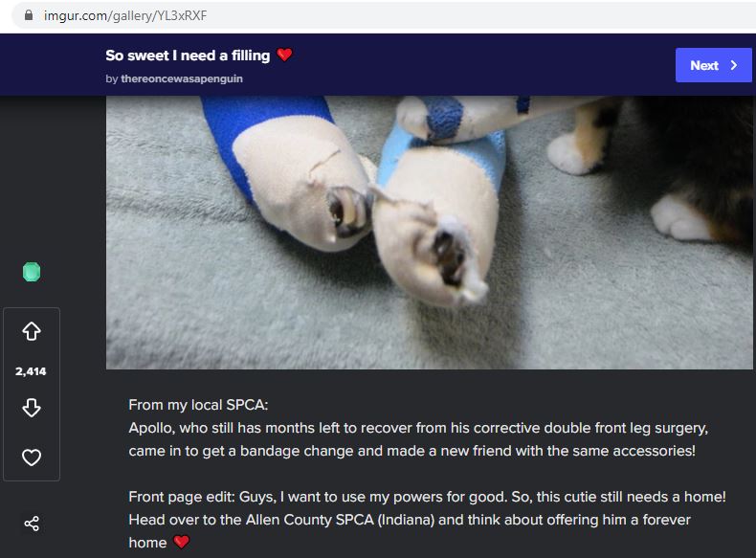Open thereoncewasapenguin's profile
The width and height of the screenshot is (756, 558).
(182, 78)
